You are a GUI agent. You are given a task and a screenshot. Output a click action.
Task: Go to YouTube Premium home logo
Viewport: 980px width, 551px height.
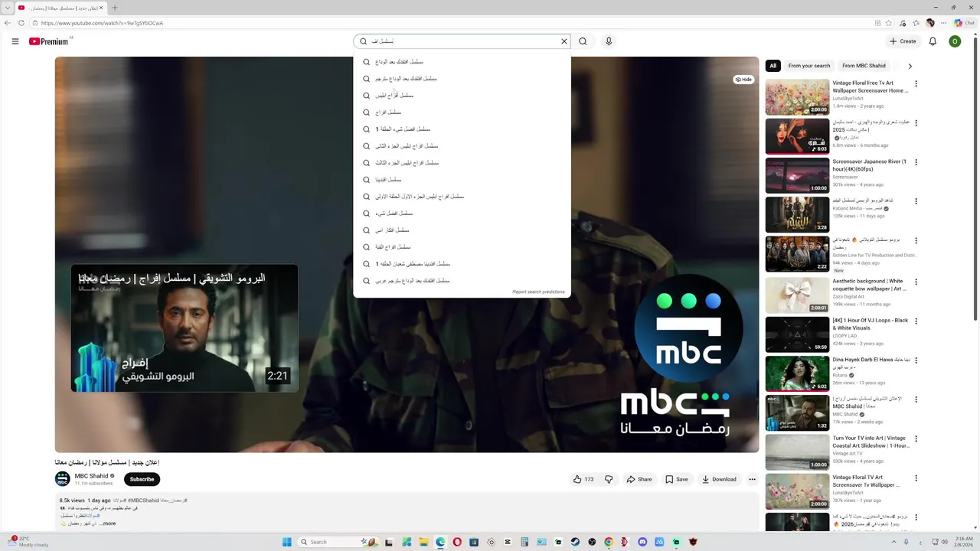coord(49,41)
